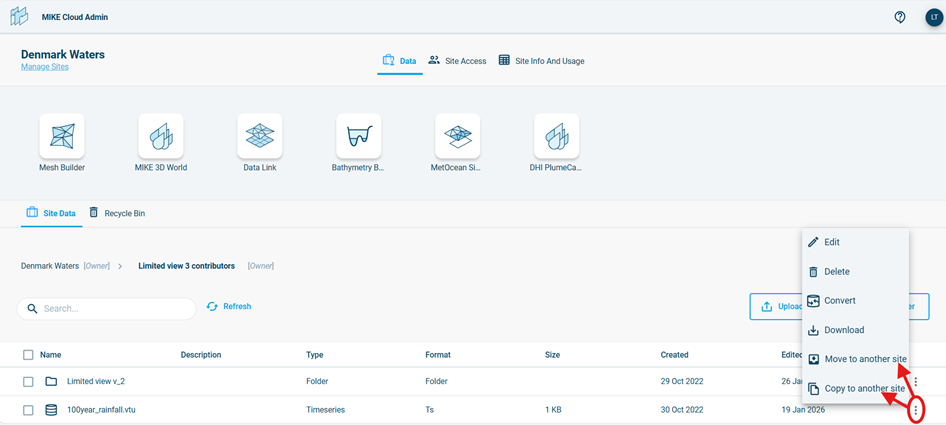Viewport: 946px width, 425px height.
Task: Launch the MetOcean Simulator app
Action: [457, 136]
